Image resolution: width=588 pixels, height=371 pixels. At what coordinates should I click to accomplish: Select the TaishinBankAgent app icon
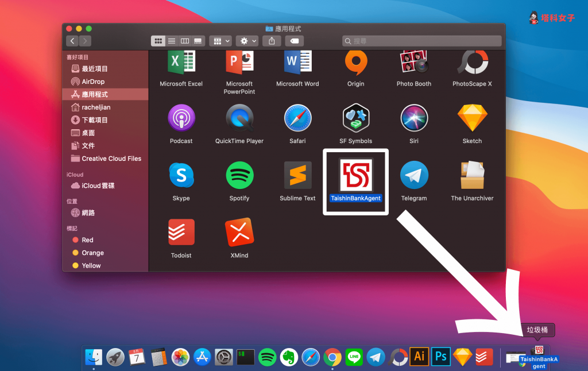tap(355, 175)
